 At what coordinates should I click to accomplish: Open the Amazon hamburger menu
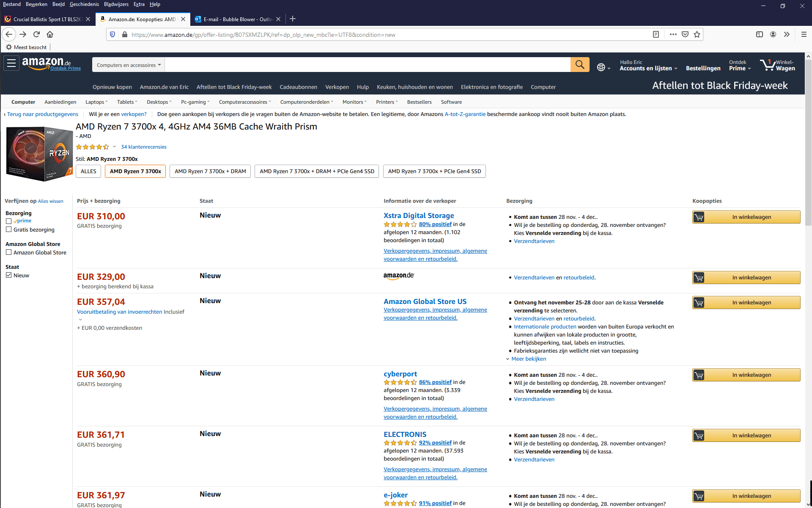coord(11,63)
